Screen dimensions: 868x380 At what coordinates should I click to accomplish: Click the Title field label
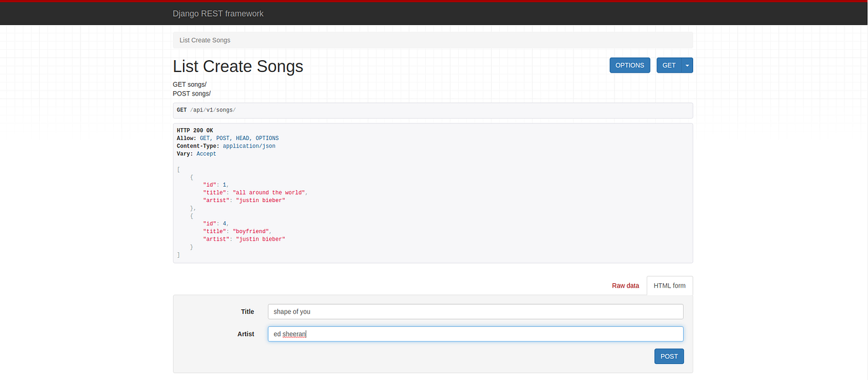(247, 312)
